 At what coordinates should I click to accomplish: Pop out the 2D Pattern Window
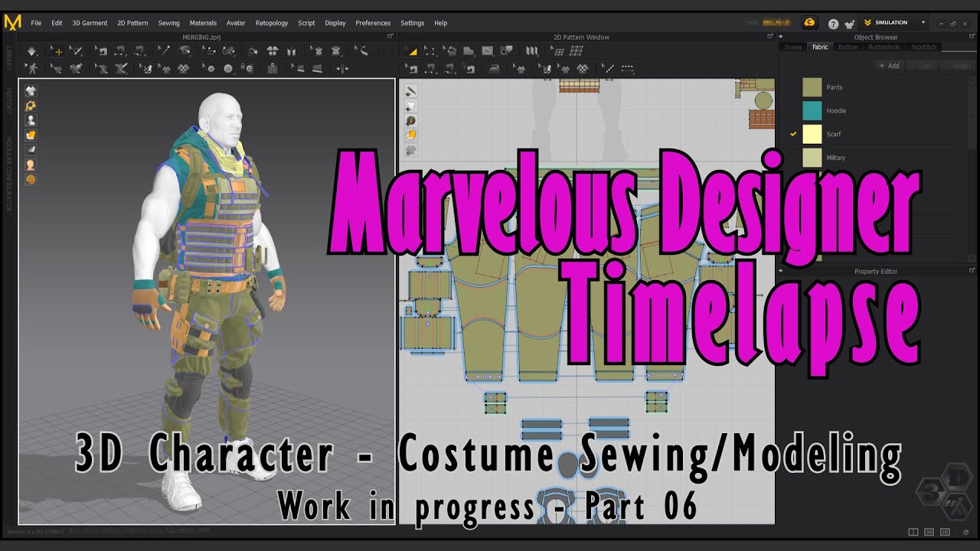pos(769,36)
